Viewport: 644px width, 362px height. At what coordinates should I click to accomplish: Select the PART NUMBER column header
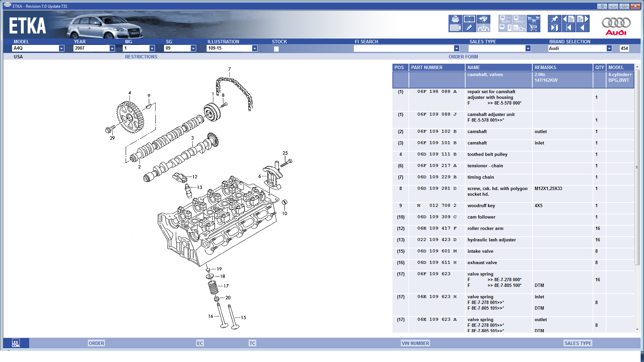(437, 67)
